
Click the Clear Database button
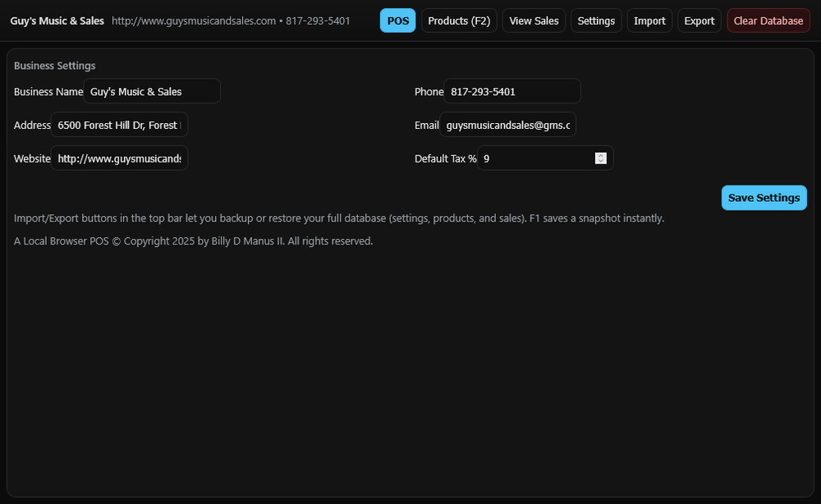768,20
